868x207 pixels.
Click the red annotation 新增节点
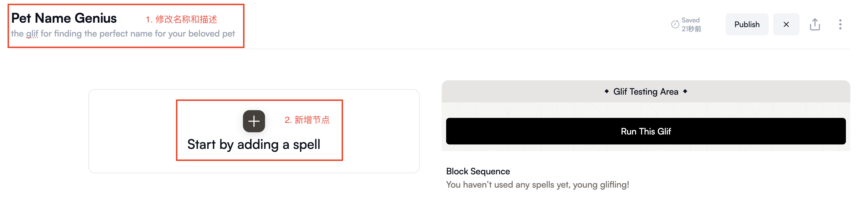click(312, 120)
